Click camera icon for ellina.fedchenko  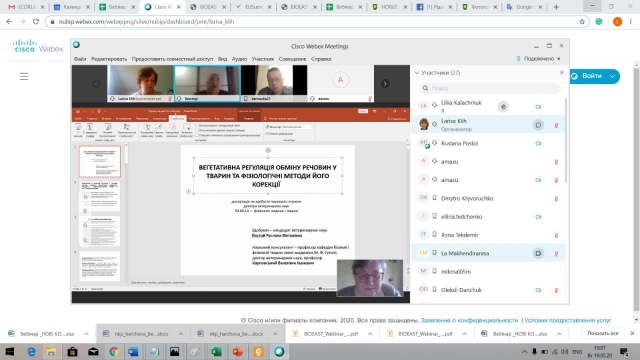538,217
